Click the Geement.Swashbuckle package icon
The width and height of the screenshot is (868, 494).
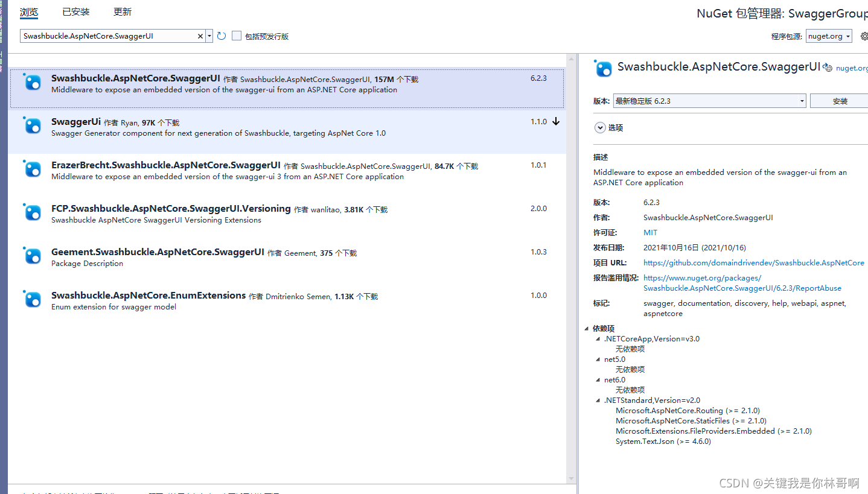(32, 256)
